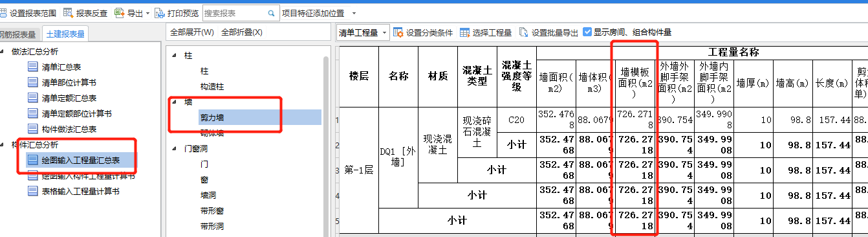The image size is (868, 237).
Task: Click the 材质 column header
Action: pos(438,76)
